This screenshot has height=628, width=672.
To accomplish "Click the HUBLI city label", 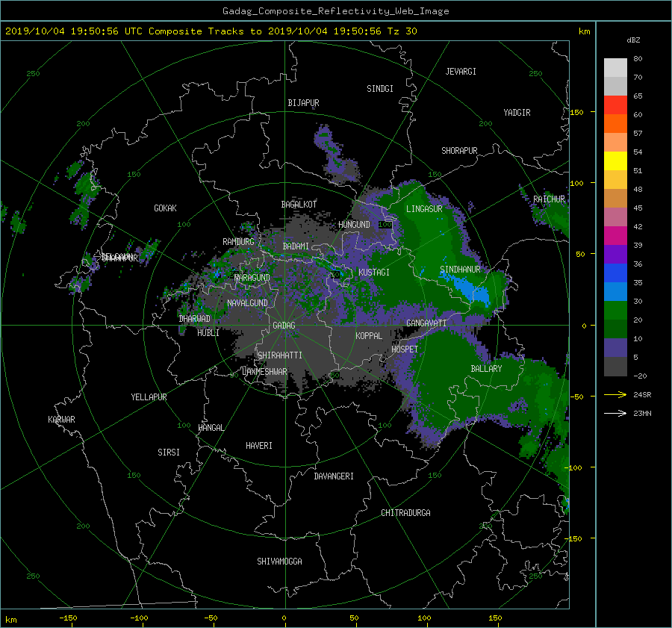I will coord(208,332).
